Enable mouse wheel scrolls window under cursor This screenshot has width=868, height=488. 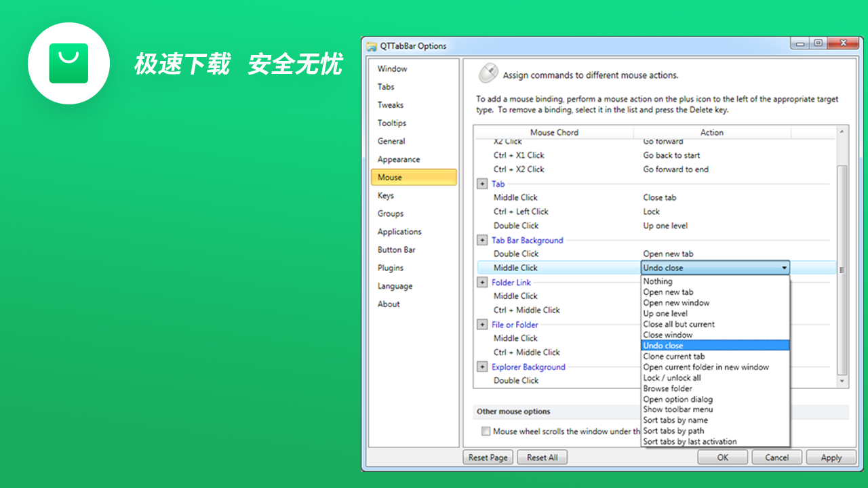[486, 431]
